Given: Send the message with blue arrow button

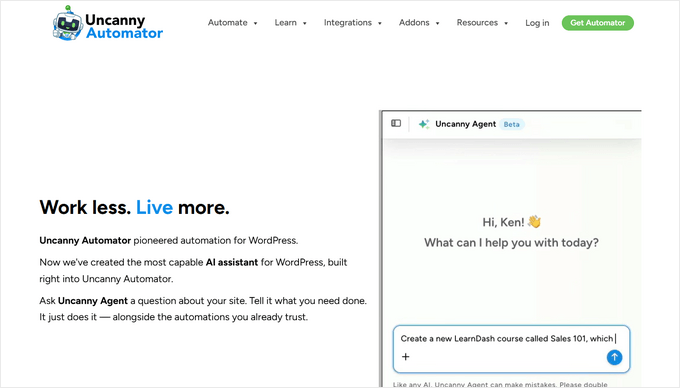Looking at the screenshot, I should point(614,357).
